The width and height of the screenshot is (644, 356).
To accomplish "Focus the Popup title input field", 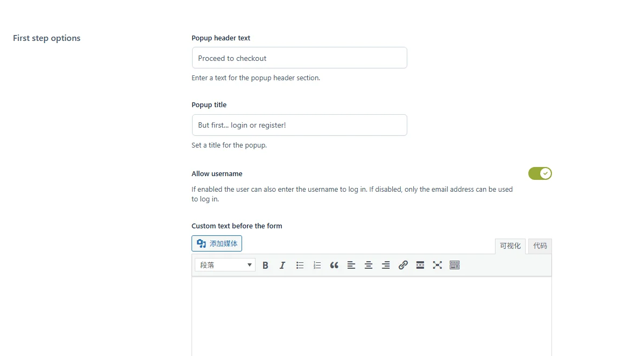I will tap(300, 125).
